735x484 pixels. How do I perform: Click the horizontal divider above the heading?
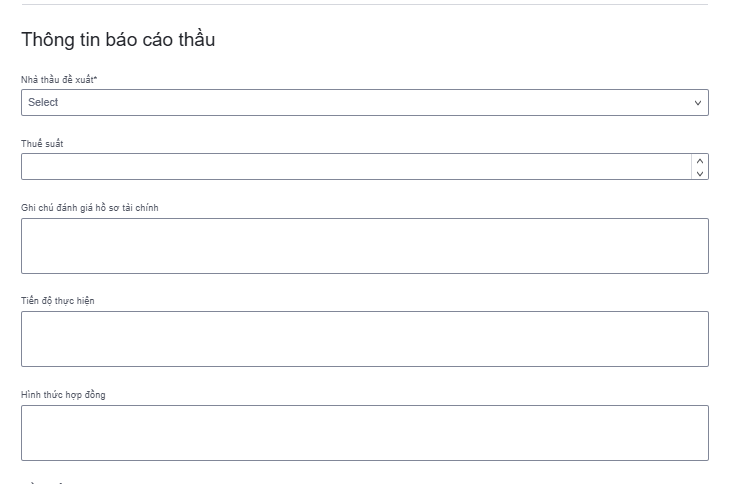coord(364,4)
